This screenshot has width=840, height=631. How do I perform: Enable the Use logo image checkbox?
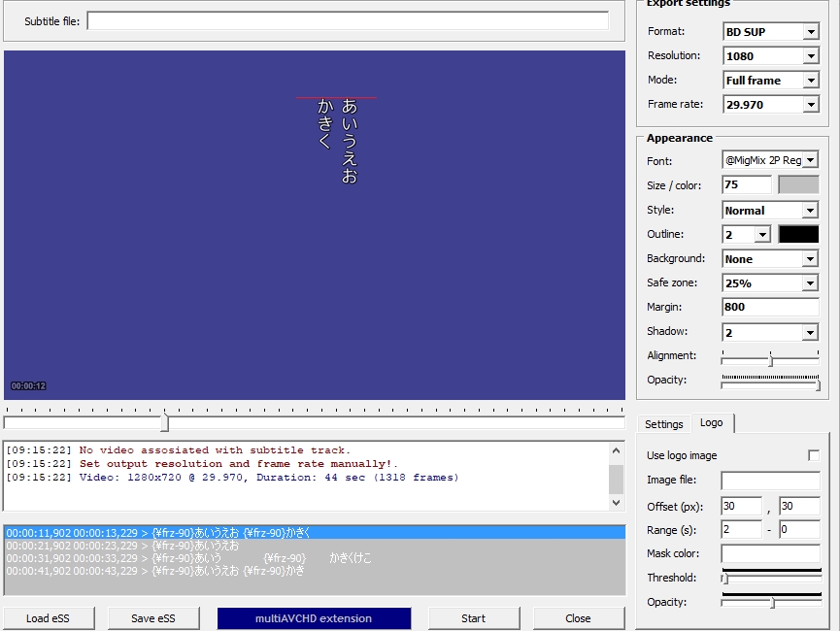pos(814,455)
